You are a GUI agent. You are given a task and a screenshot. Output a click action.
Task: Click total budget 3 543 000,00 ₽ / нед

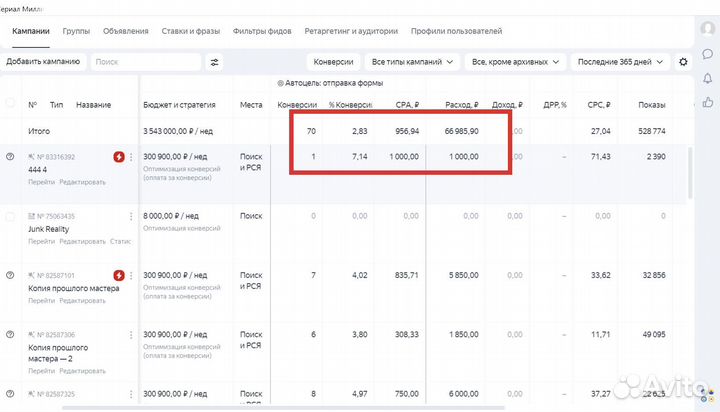pos(178,131)
